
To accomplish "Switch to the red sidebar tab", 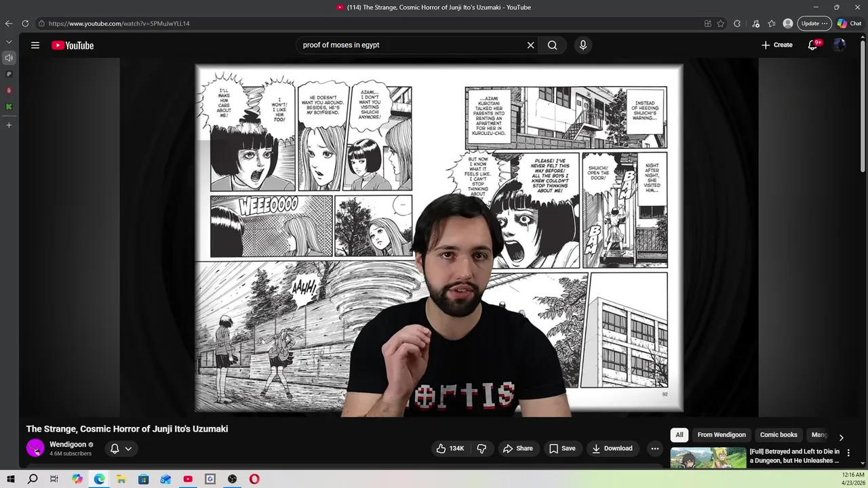I will pyautogui.click(x=9, y=90).
